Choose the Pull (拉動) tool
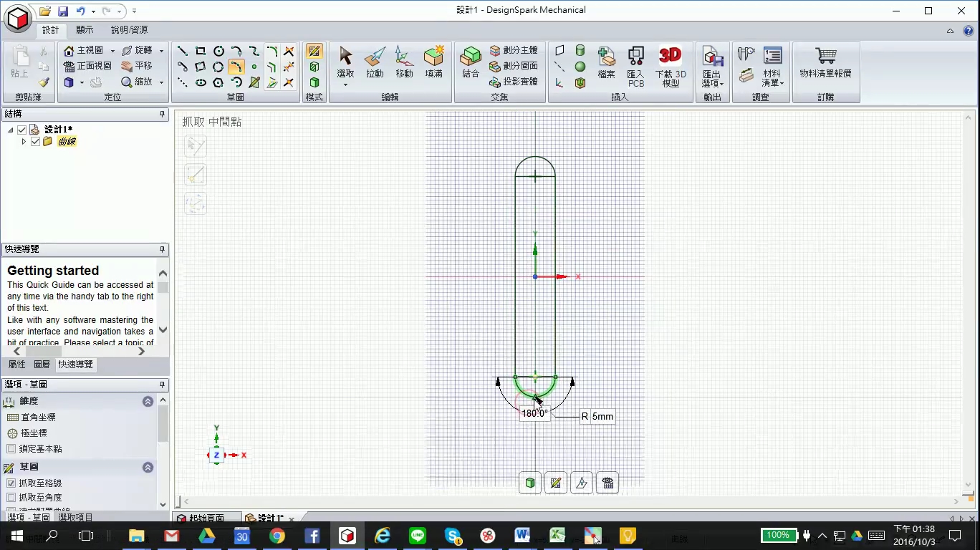980x550 pixels. pyautogui.click(x=375, y=62)
